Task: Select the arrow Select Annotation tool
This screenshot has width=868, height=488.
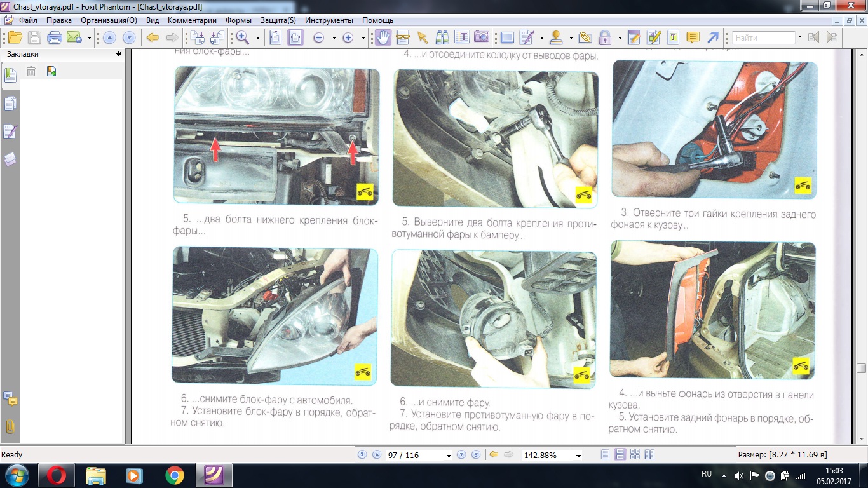Action: click(x=422, y=37)
